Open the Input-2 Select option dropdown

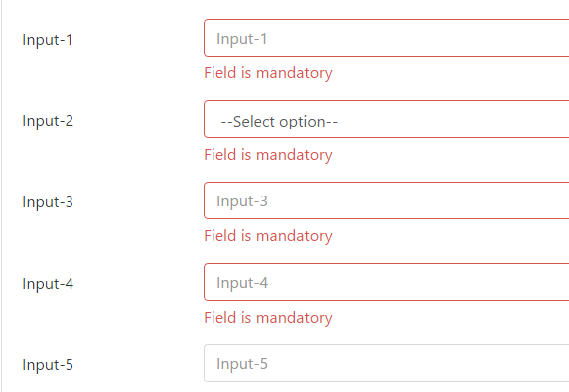pyautogui.click(x=386, y=119)
